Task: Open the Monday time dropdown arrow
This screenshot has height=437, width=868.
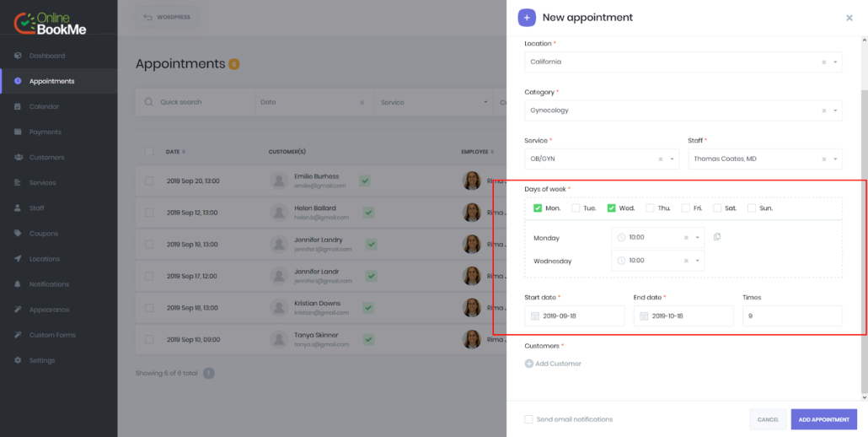Action: coord(698,238)
